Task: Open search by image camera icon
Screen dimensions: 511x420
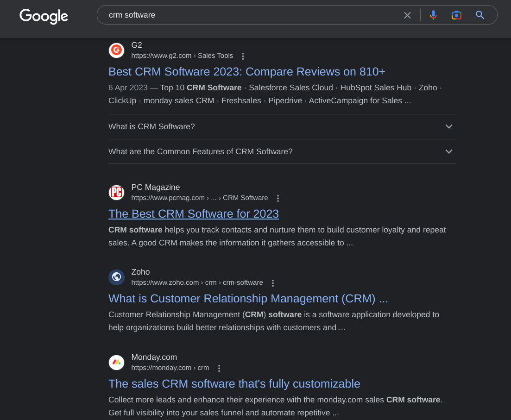Action: pos(456,15)
